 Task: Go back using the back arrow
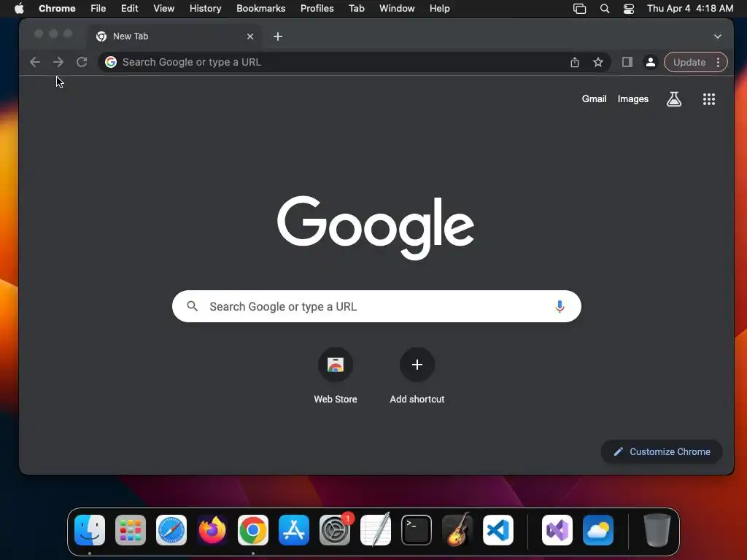tap(35, 62)
